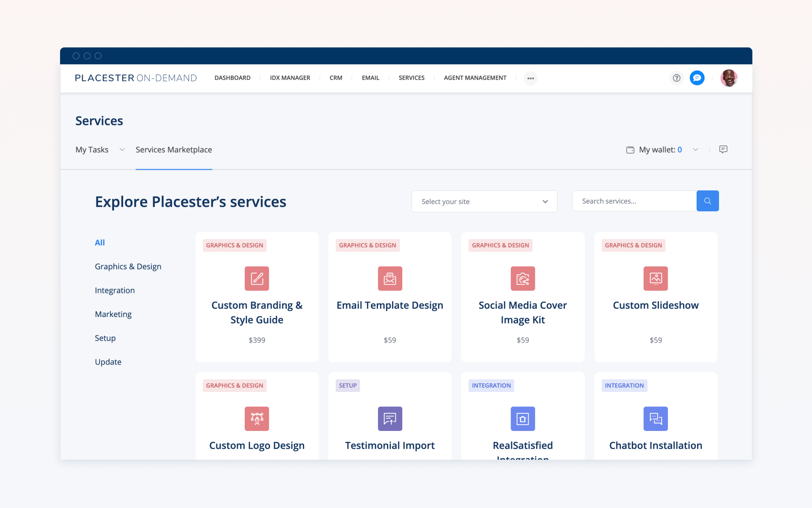Screen dimensions: 812x508
Task: Open the feedback comment icon beside wallet
Action: coord(723,149)
